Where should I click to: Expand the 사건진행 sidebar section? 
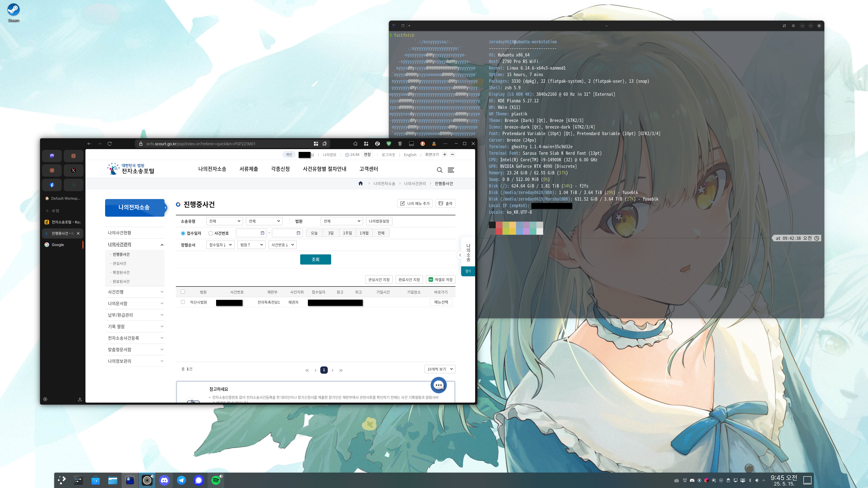coord(135,292)
